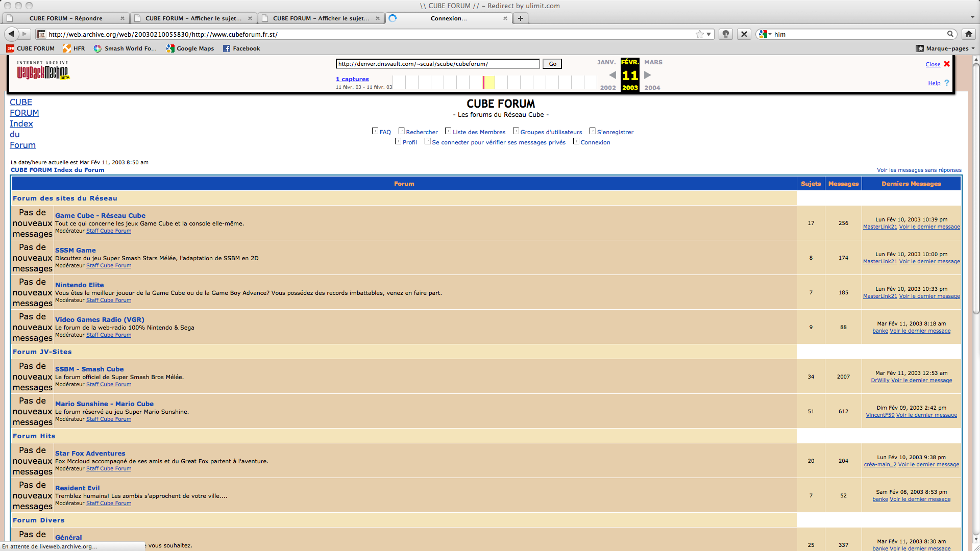Bookmark this page with the star icon

coord(699,34)
